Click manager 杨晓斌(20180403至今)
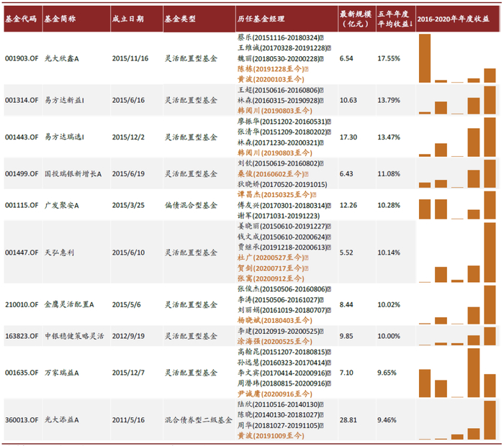This screenshot has width=504, height=446. point(275,320)
